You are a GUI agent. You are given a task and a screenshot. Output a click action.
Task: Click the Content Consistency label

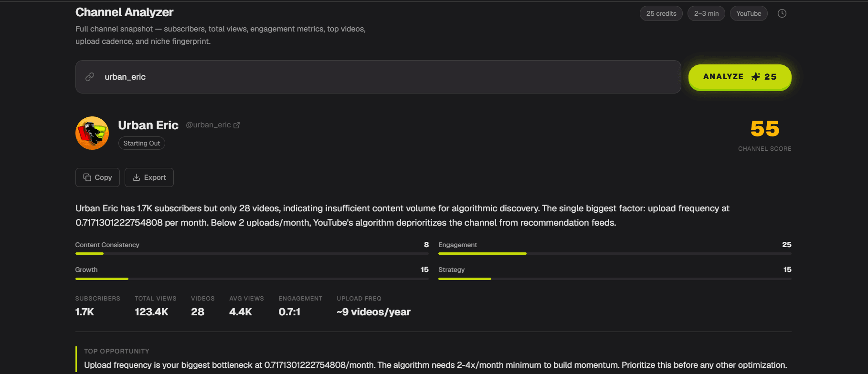[107, 245]
